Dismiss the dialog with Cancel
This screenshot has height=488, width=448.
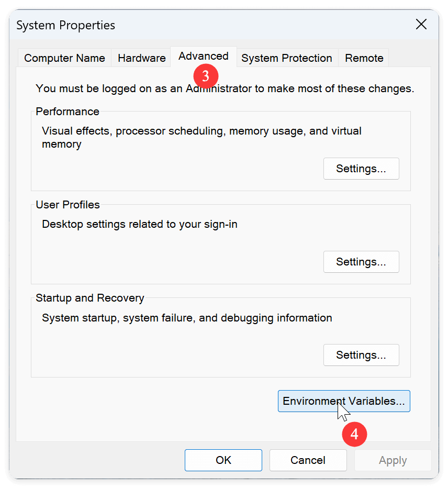[308, 460]
